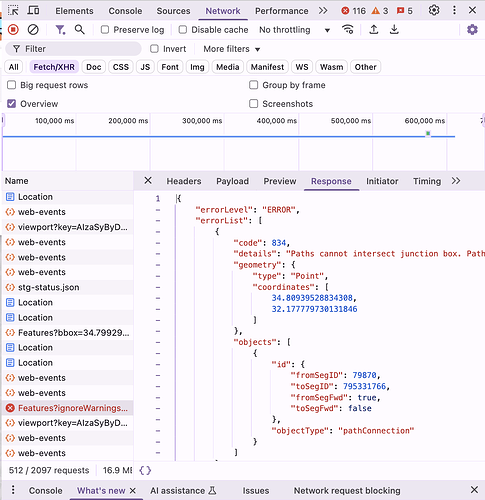The width and height of the screenshot is (485, 500).
Task: Filter requests by Img type
Action: 197,67
